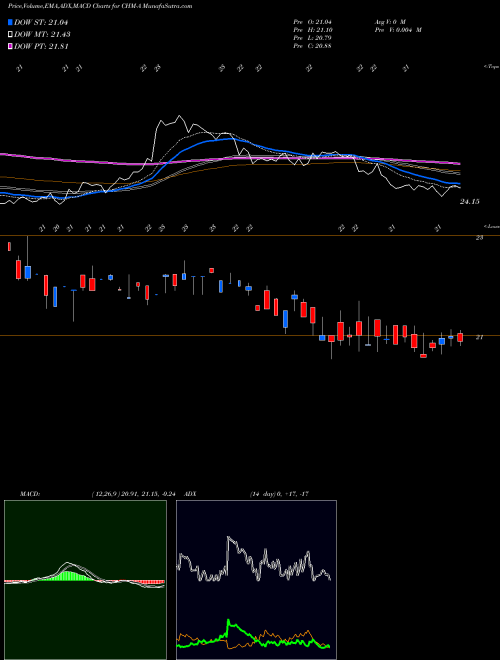500x660 pixels.
Task: Click the 'Pre V: 0.004 M' value
Action: (399, 30)
